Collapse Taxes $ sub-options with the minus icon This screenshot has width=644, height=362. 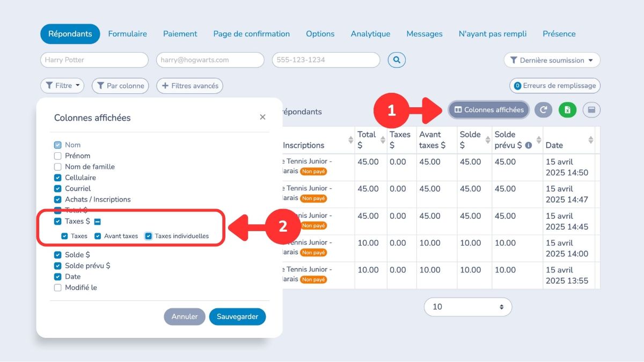click(x=97, y=221)
